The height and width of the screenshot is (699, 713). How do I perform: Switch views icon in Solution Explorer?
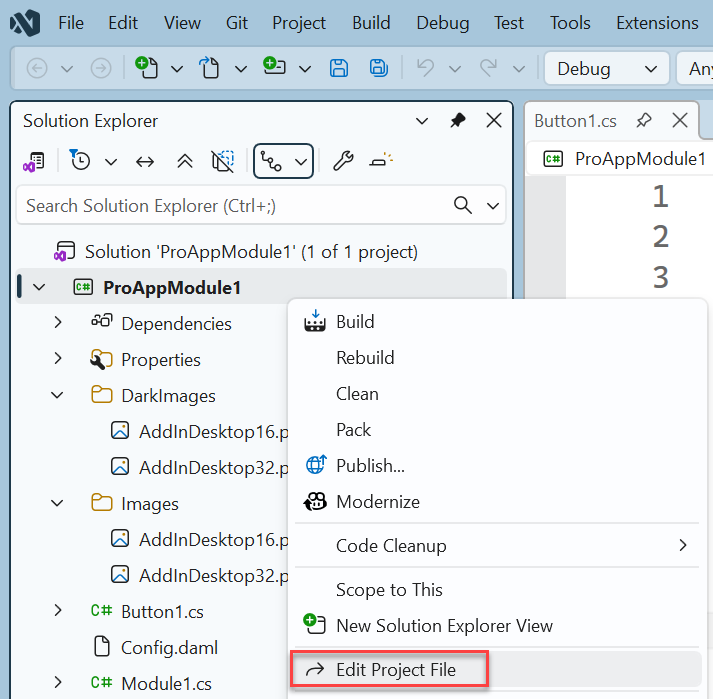[x=34, y=161]
